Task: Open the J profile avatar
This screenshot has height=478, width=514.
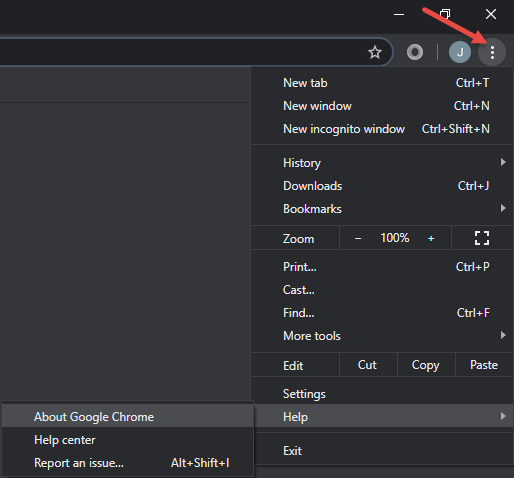Action: 460,52
